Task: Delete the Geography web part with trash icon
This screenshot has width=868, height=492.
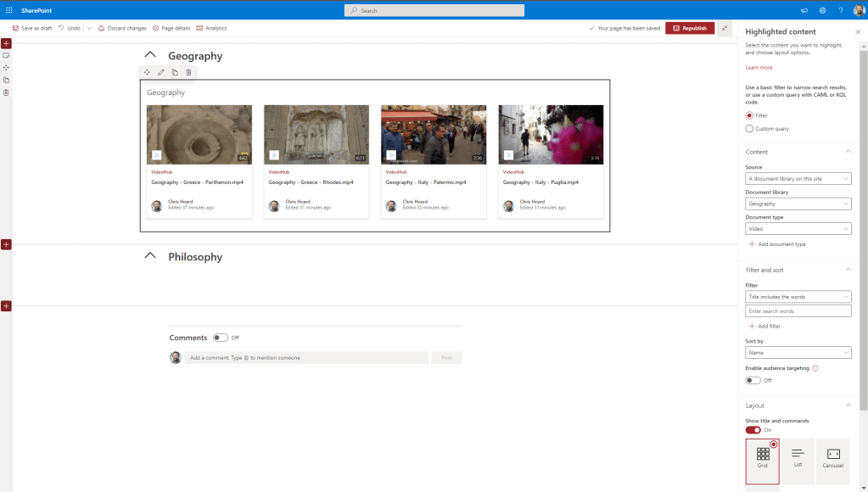Action: click(188, 72)
